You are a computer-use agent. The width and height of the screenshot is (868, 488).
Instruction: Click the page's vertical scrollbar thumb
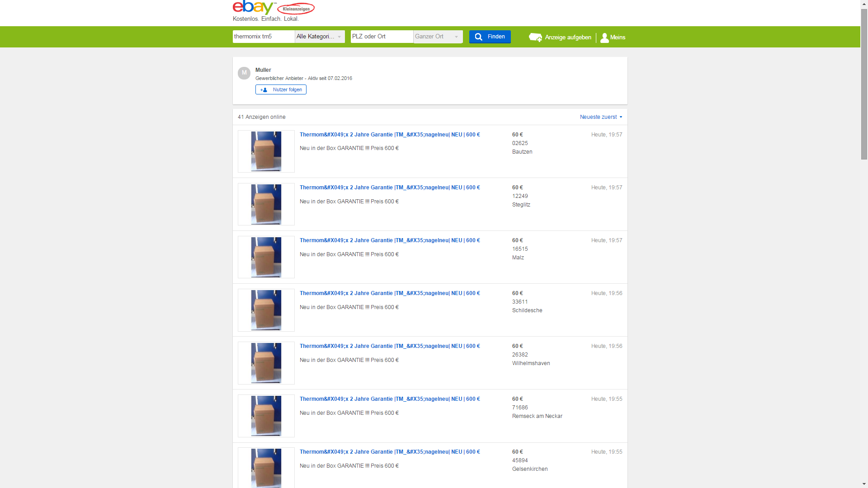(864, 84)
